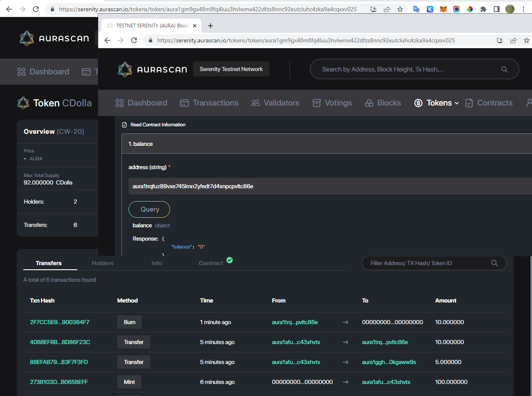
Task: Click install/download icon in the rear window address bar
Action: [374, 9]
